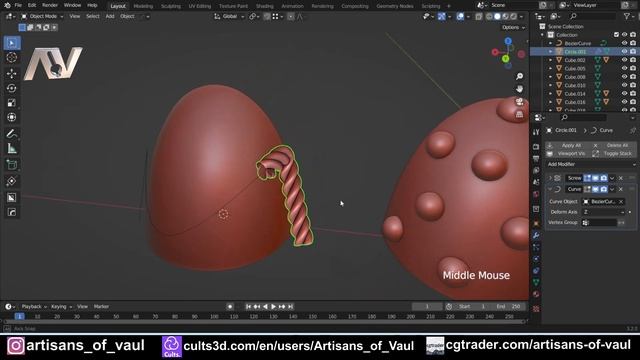640x360 pixels.
Task: Open Global transform orientation dropdown
Action: [x=229, y=16]
